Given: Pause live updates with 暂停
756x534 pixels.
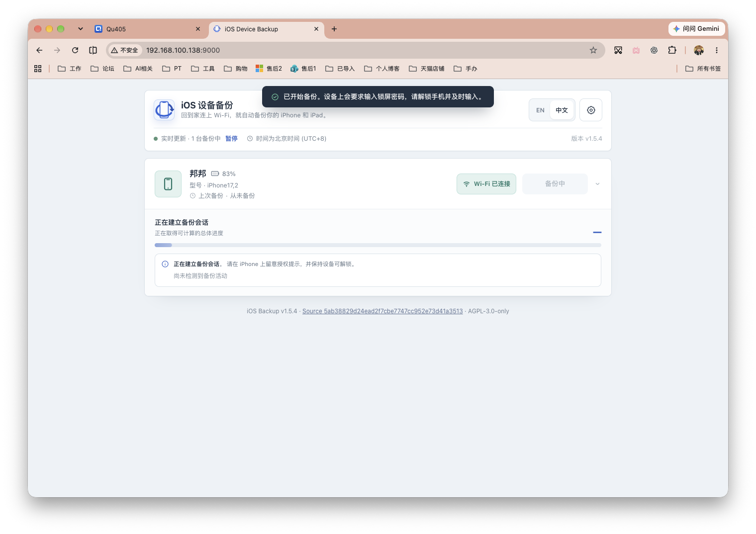Looking at the screenshot, I should (231, 139).
